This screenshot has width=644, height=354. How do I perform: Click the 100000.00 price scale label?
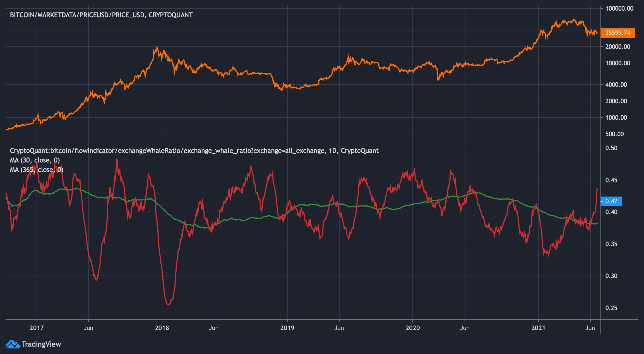point(619,8)
